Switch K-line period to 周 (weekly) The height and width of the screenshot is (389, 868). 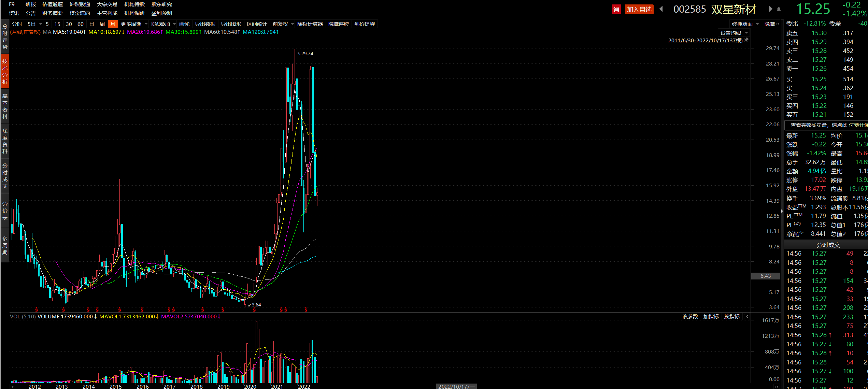tap(102, 24)
